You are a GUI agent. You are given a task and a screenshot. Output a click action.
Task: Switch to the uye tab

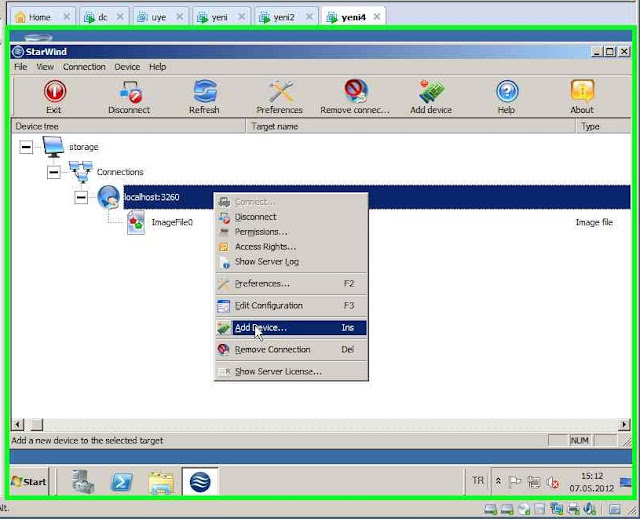pyautogui.click(x=158, y=17)
